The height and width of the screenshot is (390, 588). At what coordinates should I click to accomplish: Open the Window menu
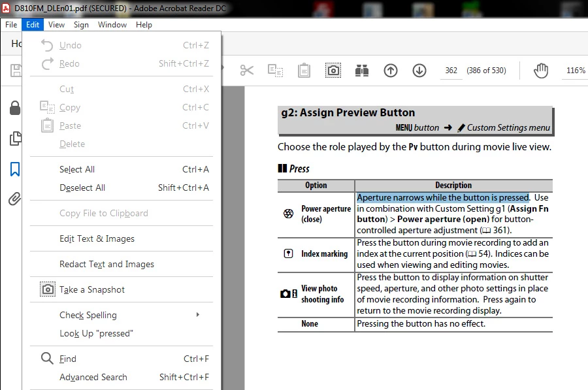coord(112,25)
